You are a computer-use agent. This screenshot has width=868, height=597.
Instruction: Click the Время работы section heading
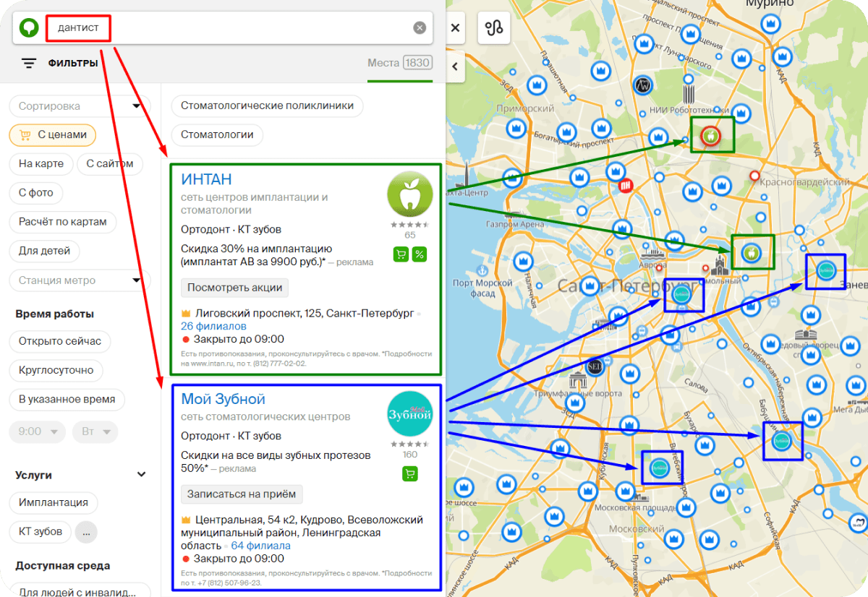pos(55,314)
